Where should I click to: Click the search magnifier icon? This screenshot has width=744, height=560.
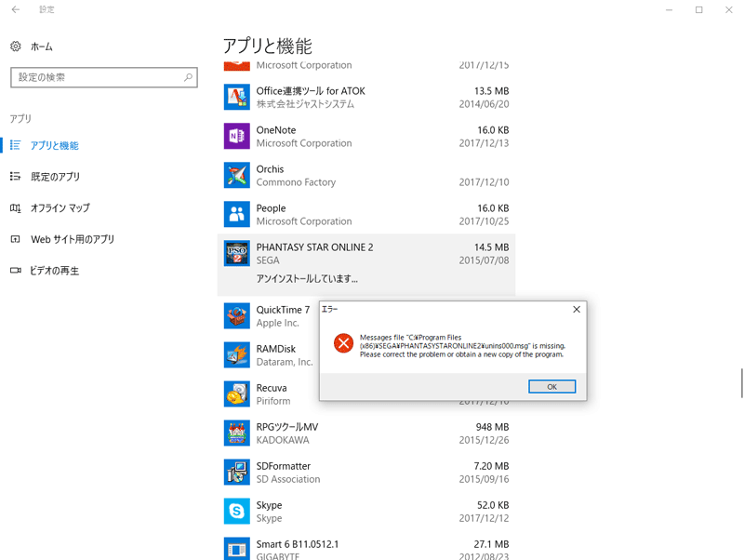tap(189, 77)
